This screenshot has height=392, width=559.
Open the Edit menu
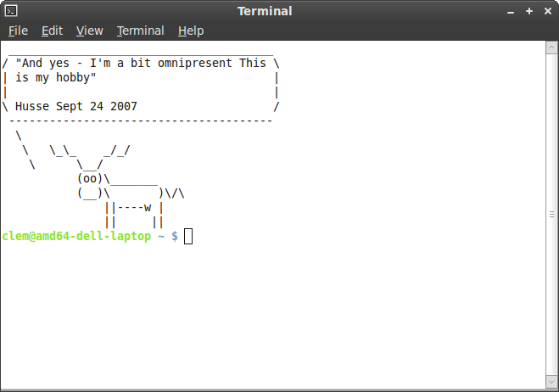pos(52,31)
